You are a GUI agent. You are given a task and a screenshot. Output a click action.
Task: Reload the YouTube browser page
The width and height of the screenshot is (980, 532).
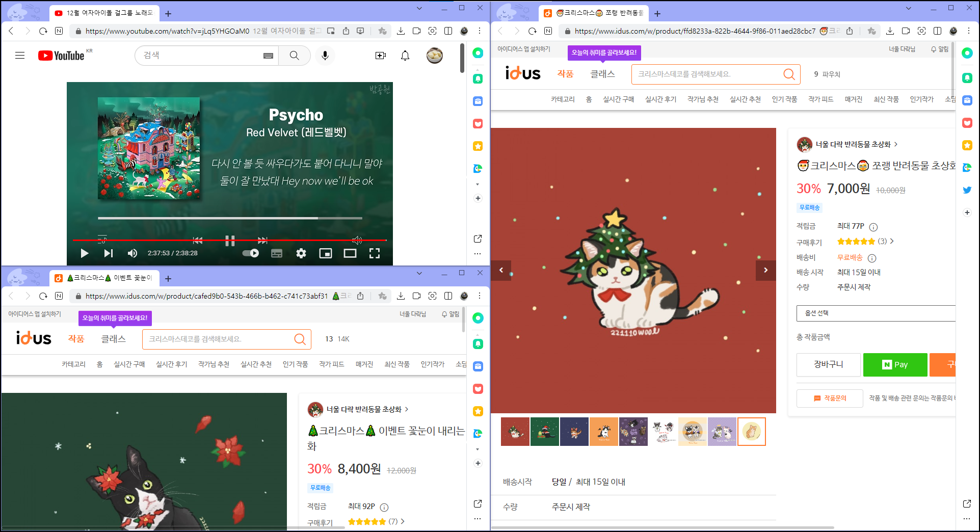tap(43, 31)
